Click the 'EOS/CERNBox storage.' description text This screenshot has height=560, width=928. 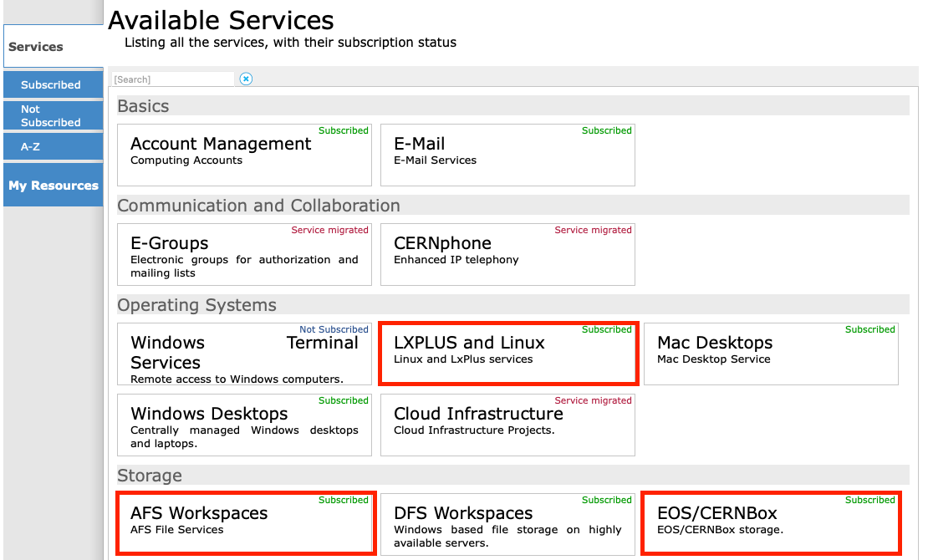(x=721, y=529)
